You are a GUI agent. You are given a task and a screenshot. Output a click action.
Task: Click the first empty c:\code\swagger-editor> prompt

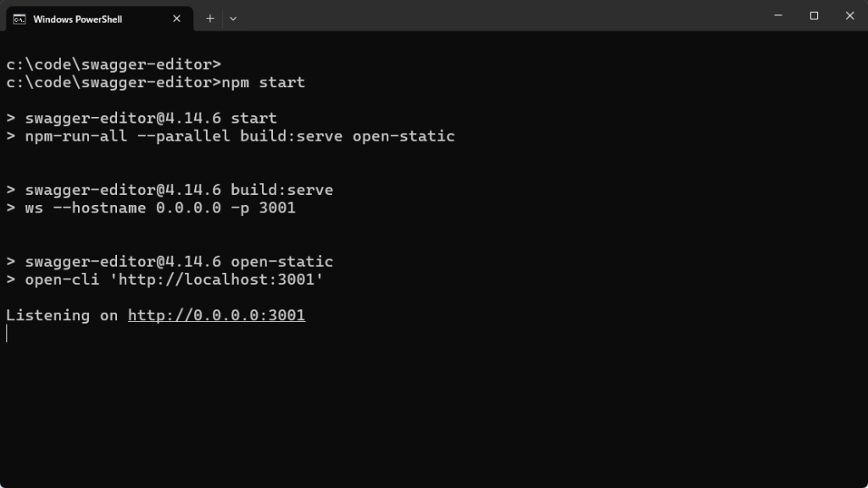pos(114,64)
